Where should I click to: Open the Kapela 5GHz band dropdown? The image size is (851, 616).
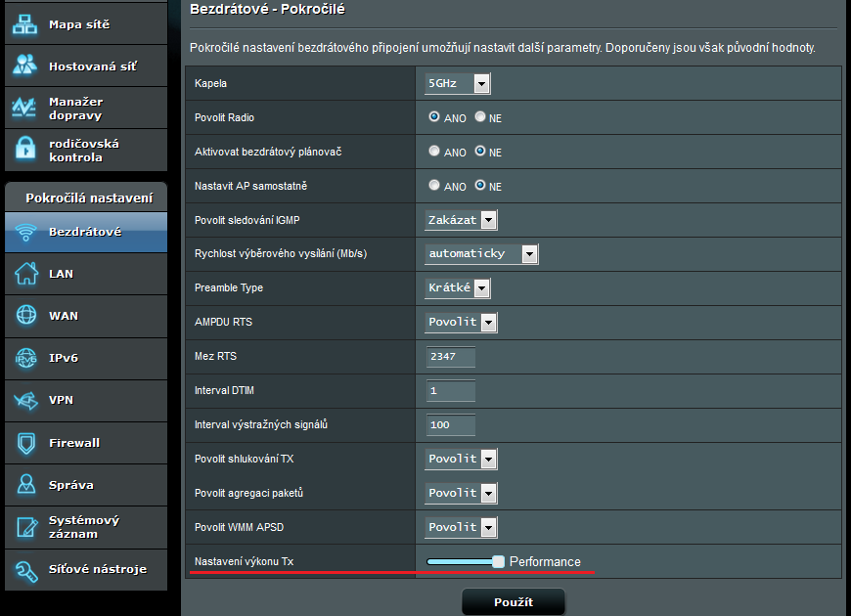coord(456,84)
